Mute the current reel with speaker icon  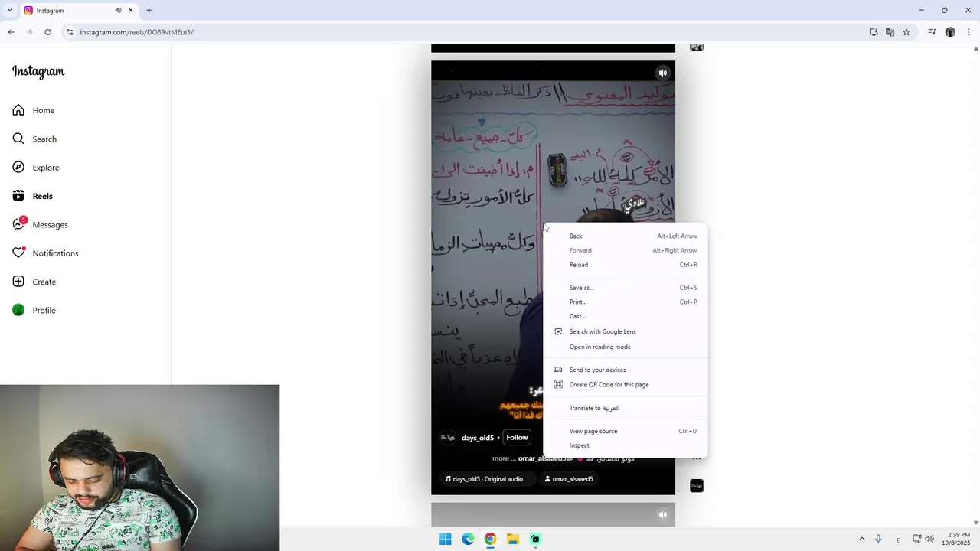click(x=663, y=73)
